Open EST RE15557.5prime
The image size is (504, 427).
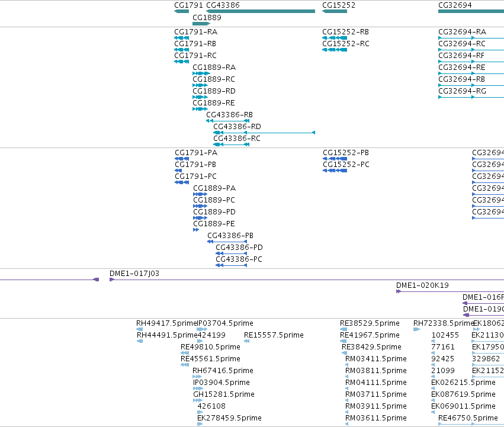274,335
